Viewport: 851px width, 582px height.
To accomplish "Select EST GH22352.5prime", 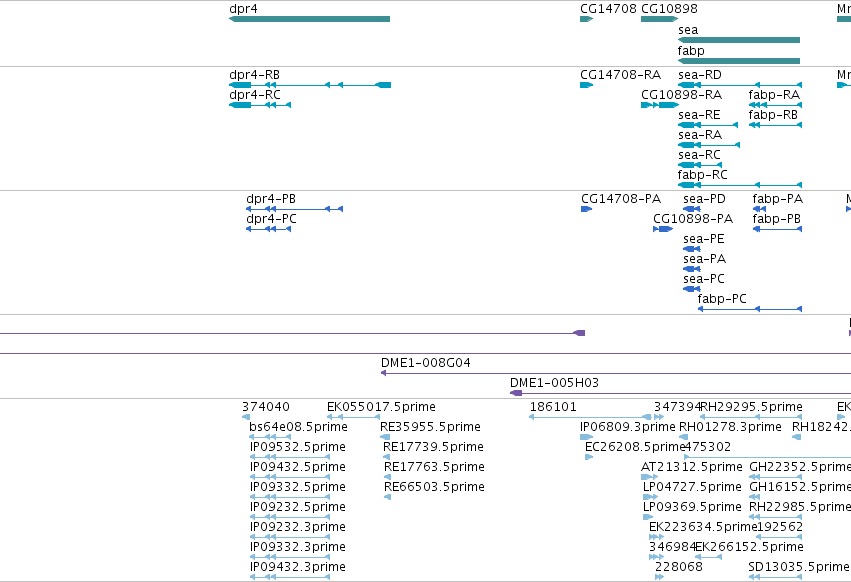I will click(775, 477).
